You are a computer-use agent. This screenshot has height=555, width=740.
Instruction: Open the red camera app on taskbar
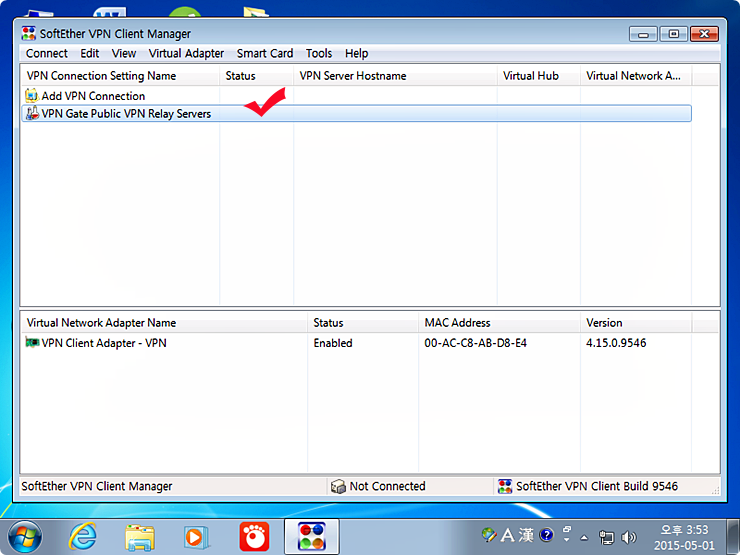(x=254, y=537)
